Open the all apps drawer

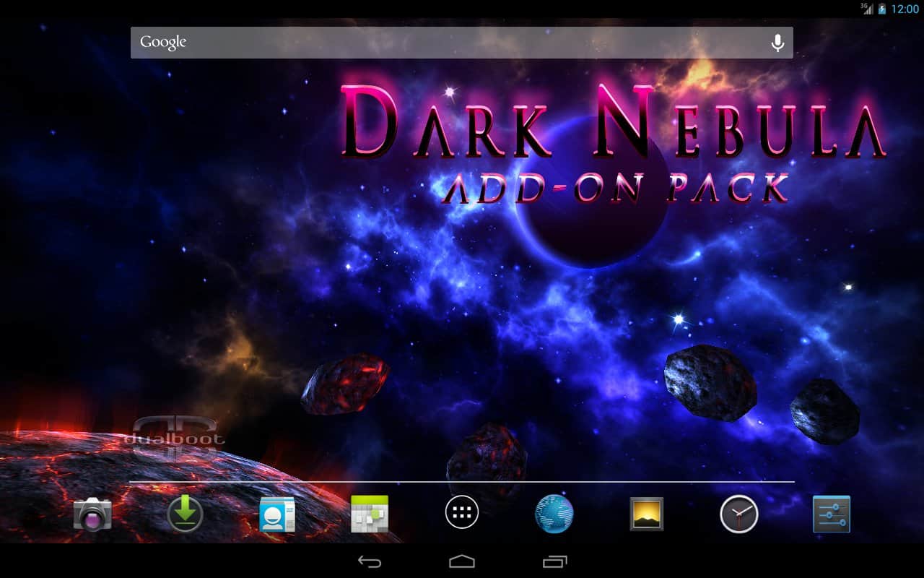[462, 513]
